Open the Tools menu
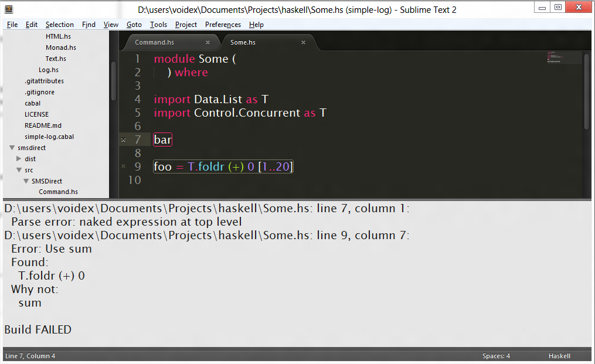The height and width of the screenshot is (364, 595). [159, 25]
